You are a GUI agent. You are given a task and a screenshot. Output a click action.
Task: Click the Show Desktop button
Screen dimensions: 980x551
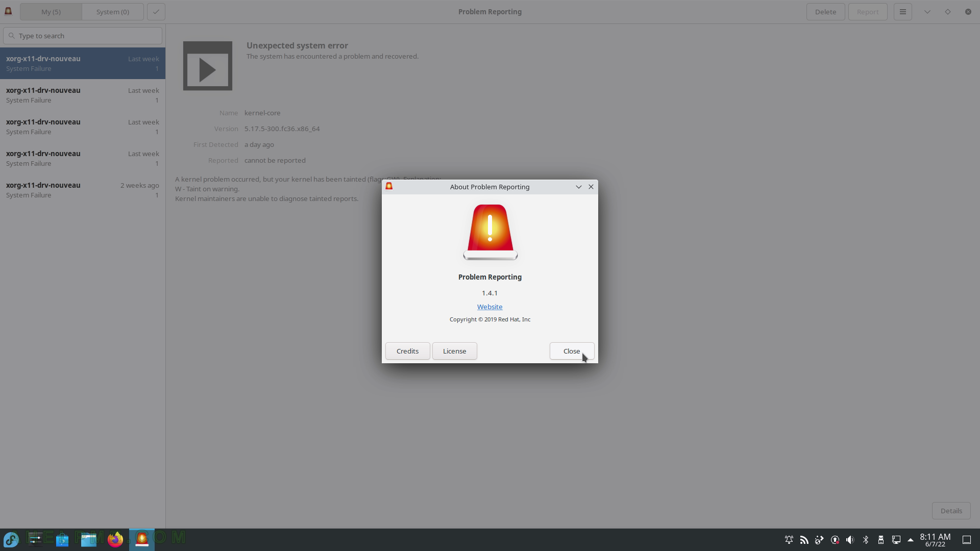pyautogui.click(x=967, y=540)
